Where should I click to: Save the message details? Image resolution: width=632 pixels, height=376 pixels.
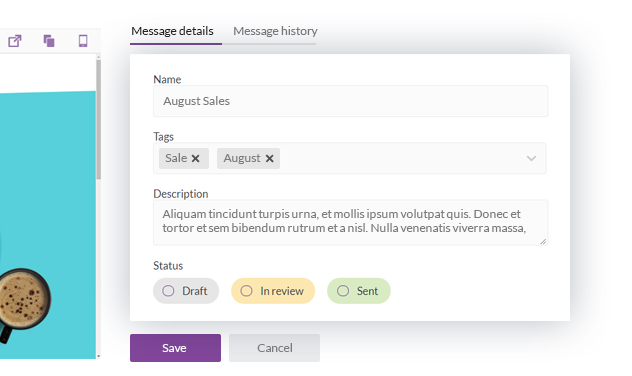point(175,348)
